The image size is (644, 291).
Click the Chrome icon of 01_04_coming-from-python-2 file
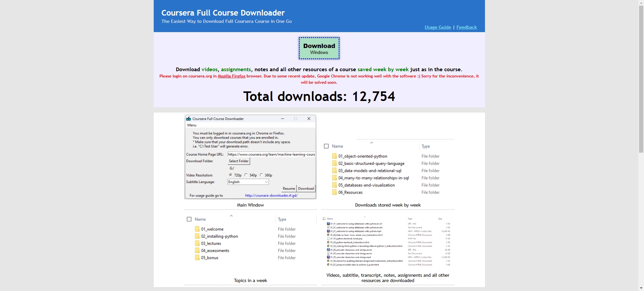[x=328, y=246]
